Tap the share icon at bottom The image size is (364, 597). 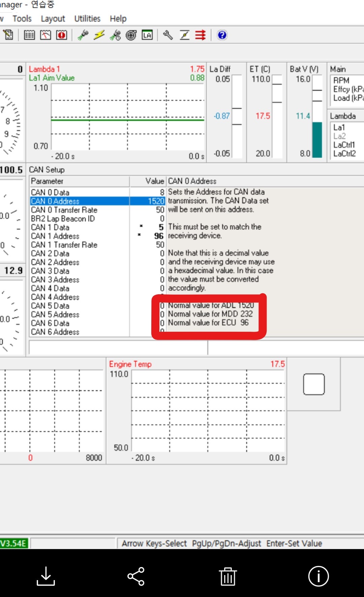[x=136, y=576]
